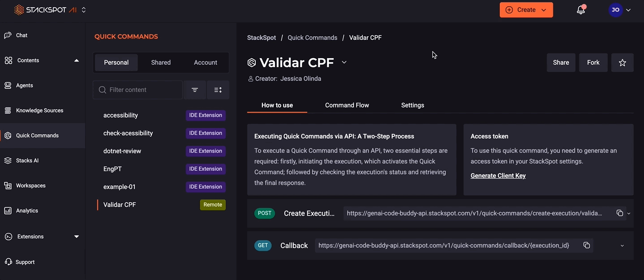Switch to the Shared commands tab

click(x=161, y=63)
